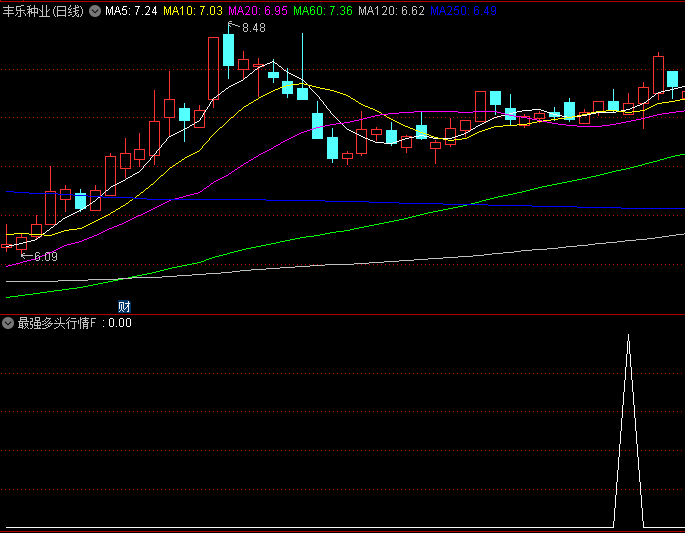685x533 pixels.
Task: Expand the 最强多头行情F indicator dropdown arrow
Action: click(x=8, y=323)
